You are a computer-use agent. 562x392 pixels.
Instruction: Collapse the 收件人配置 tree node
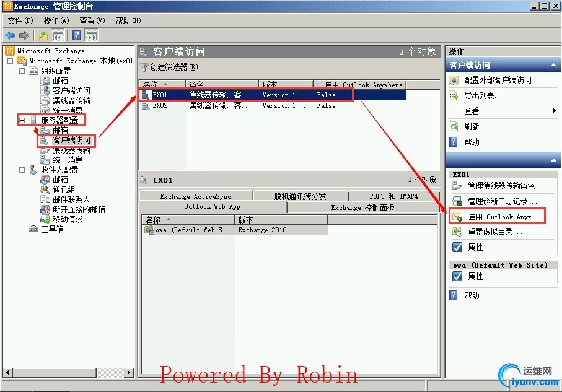22,170
